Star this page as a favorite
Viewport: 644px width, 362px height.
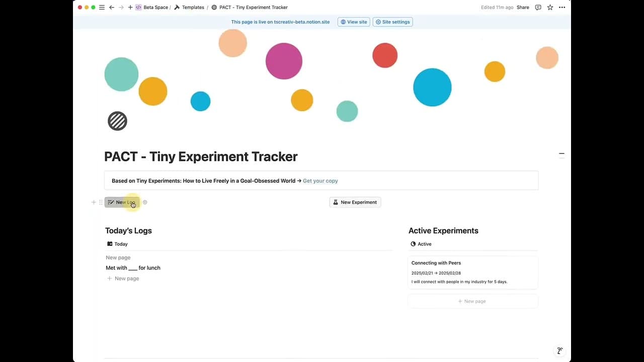tap(550, 8)
